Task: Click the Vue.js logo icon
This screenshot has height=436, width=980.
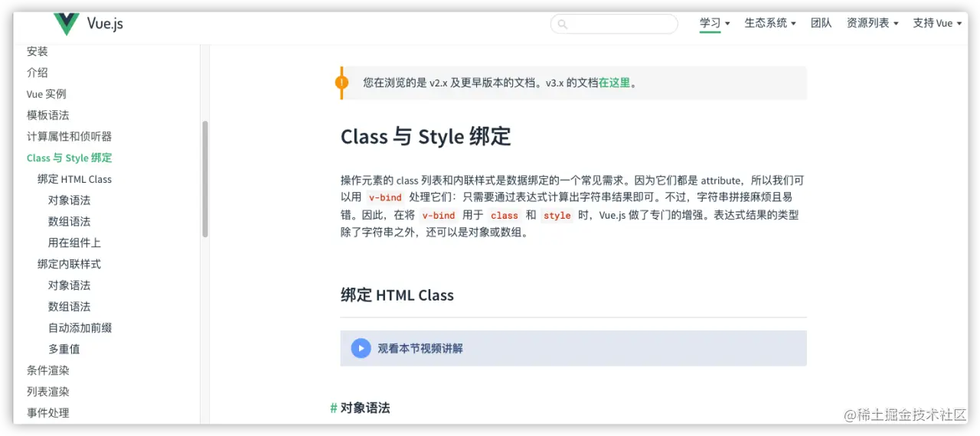Action: [x=67, y=24]
